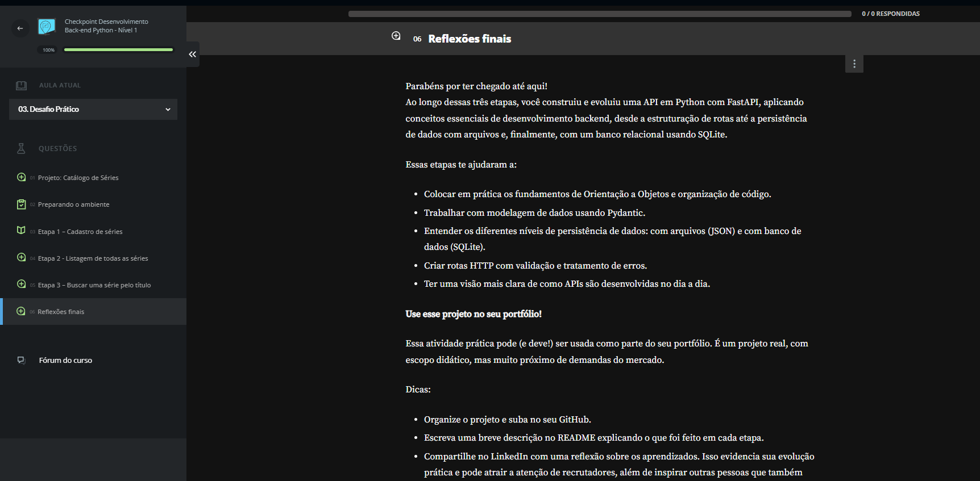Click 'Trabalhar com modelagem de dados usando Pydantic.'
Screen dimensions: 980x481
click(x=534, y=213)
